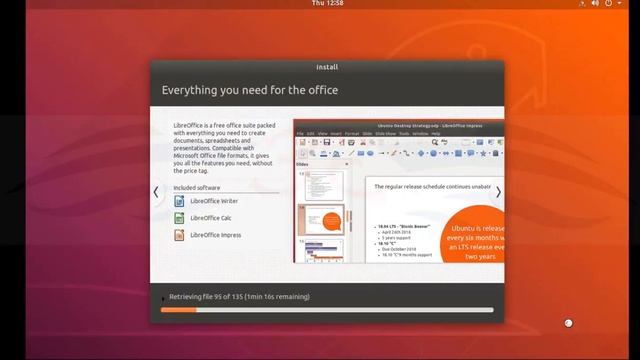Click the 'Help' menu in Impress screenshot
Viewport: 640px width, 360px height.
[436, 134]
